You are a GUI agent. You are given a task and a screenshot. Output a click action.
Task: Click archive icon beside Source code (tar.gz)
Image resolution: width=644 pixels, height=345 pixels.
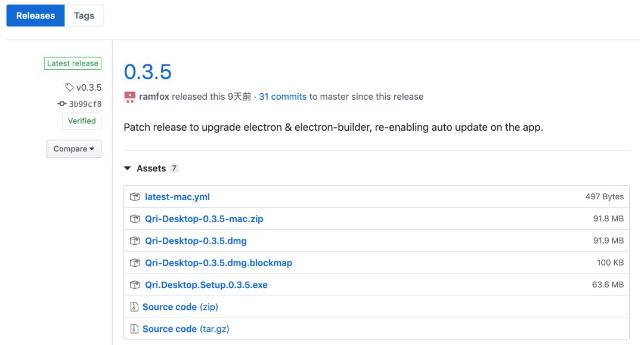(134, 329)
